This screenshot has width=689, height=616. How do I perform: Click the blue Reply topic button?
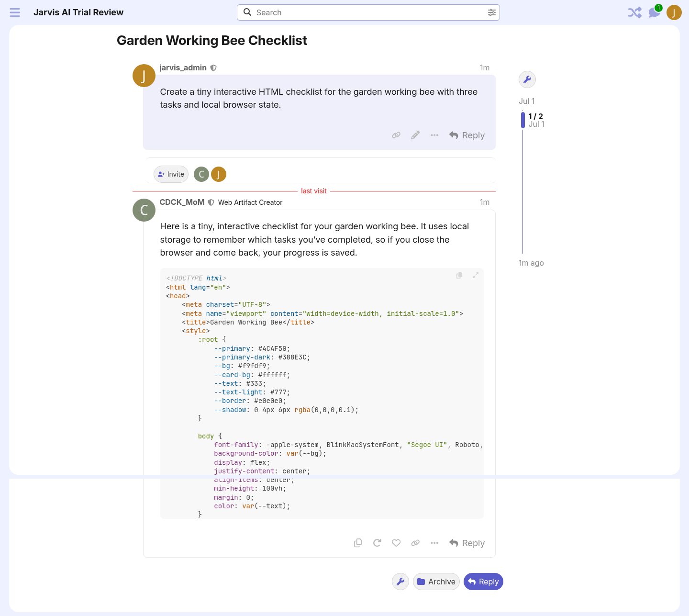483,582
